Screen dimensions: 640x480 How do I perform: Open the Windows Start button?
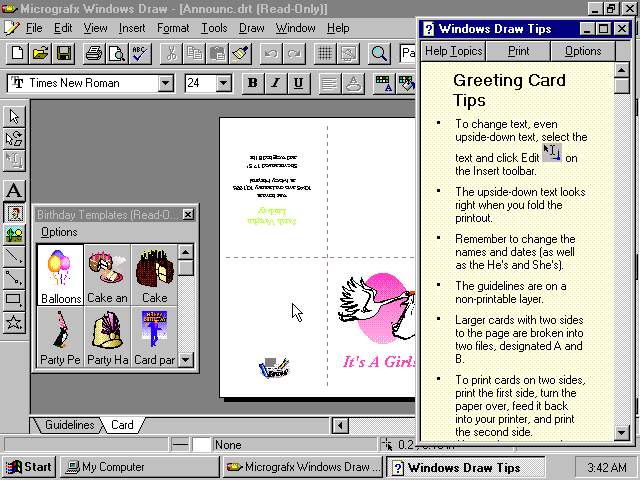(29, 467)
